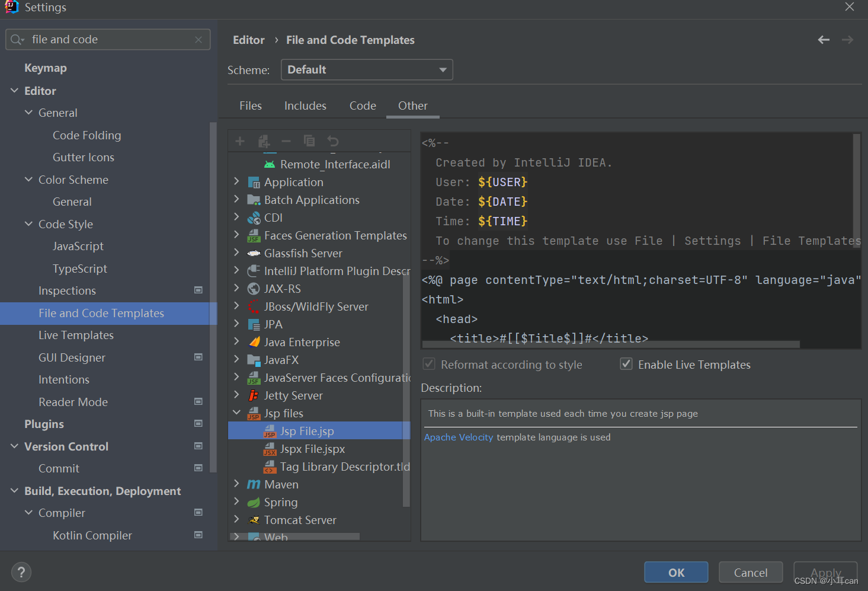Screen dimensions: 868x591
Task: Switch to the Includes tab
Action: pyautogui.click(x=305, y=106)
